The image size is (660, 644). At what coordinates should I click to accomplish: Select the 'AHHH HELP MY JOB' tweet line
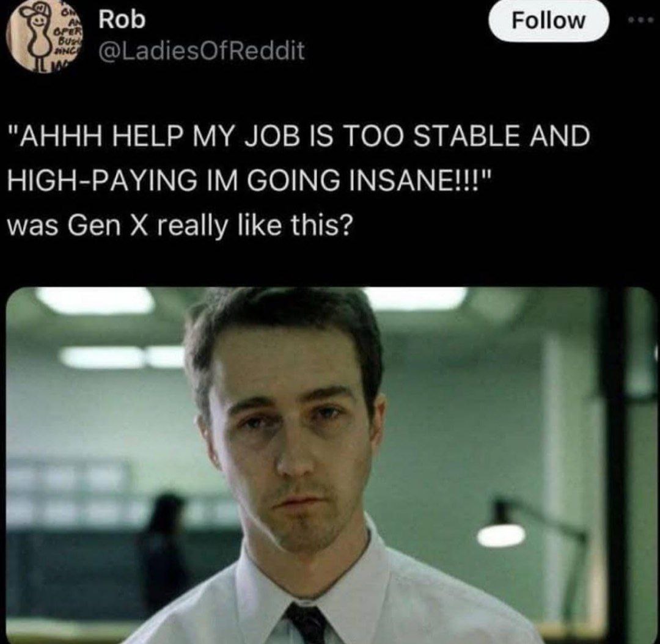(x=298, y=136)
